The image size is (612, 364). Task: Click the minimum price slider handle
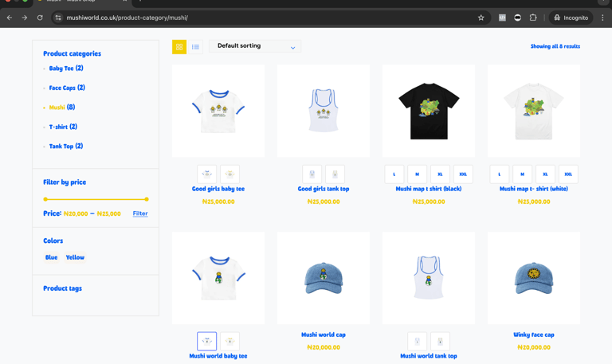(x=45, y=199)
